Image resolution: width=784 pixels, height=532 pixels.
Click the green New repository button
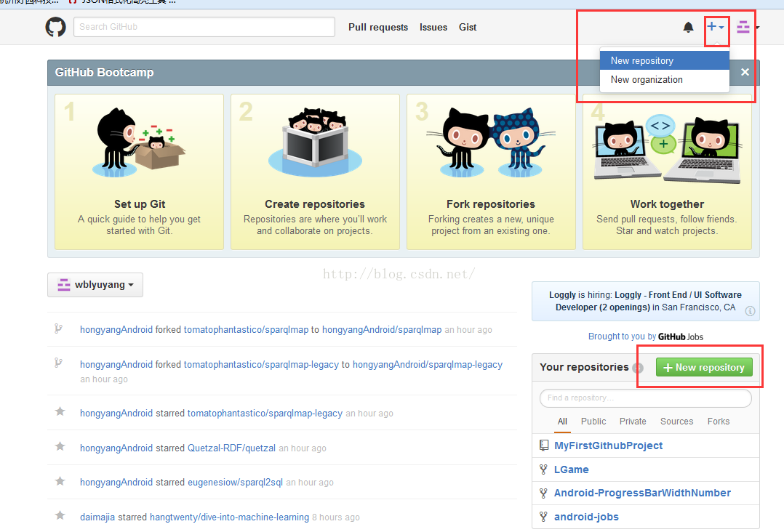point(704,368)
